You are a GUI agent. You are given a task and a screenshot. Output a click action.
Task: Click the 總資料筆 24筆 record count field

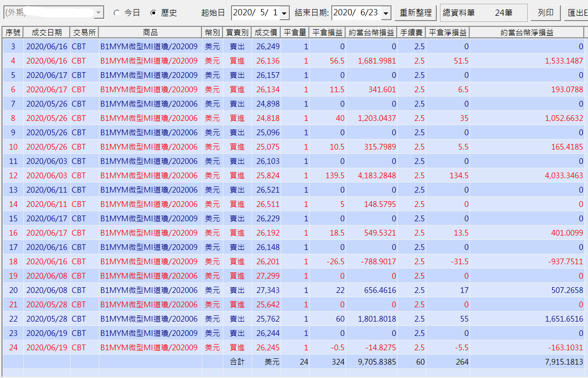point(483,13)
